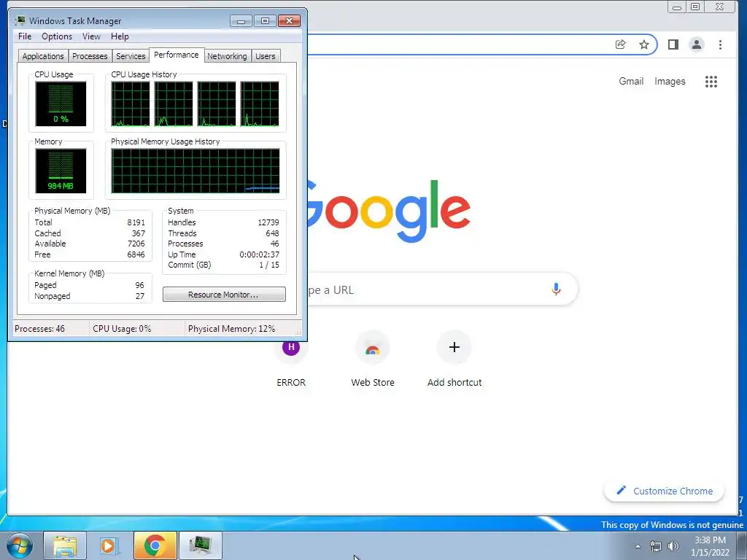Switch to the Networking tab
The width and height of the screenshot is (747, 560).
[228, 56]
